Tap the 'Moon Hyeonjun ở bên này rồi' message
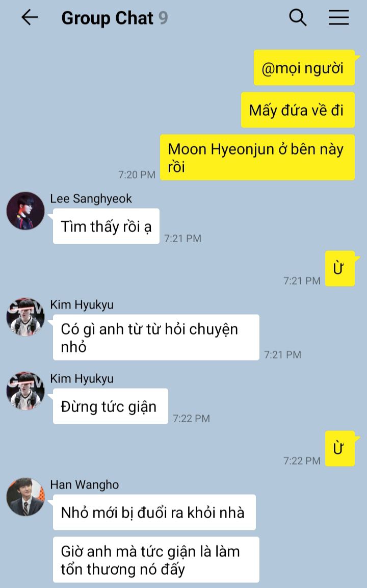 (x=257, y=158)
